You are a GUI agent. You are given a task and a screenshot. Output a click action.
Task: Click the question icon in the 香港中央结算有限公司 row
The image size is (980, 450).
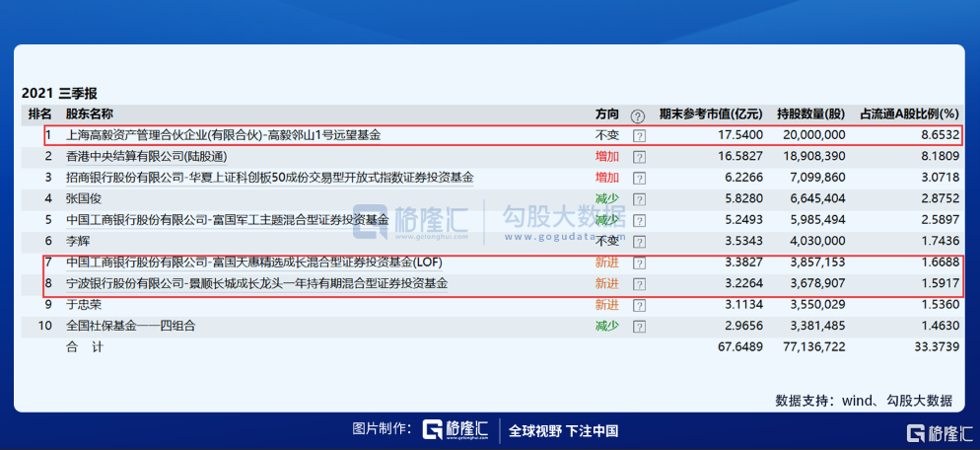point(639,157)
